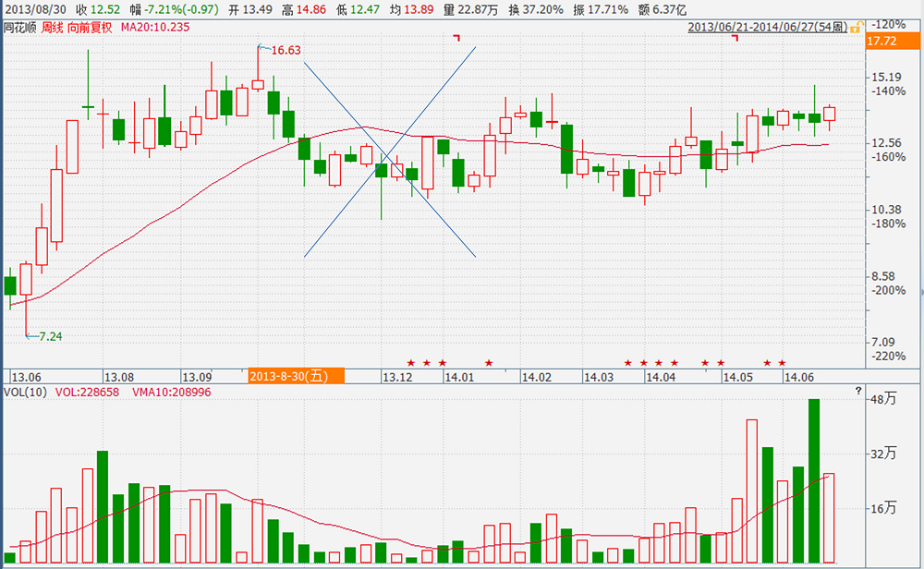The width and height of the screenshot is (924, 569).
Task: Expand the side panel arrow at right edge
Action: tap(921, 291)
